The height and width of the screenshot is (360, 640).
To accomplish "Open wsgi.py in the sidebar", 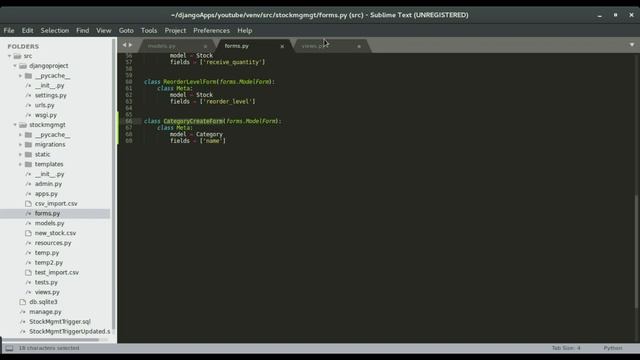I will tap(46, 115).
